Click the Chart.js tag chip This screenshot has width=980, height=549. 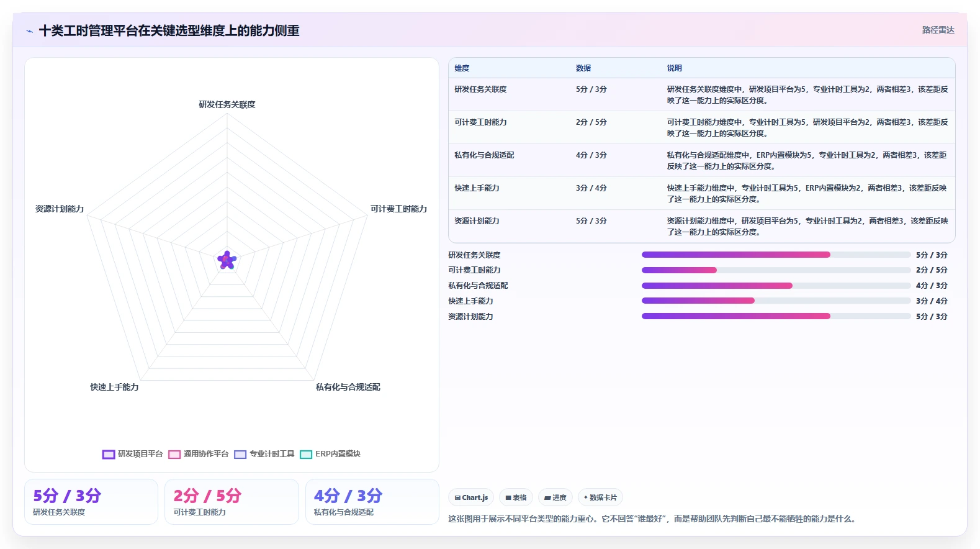471,497
